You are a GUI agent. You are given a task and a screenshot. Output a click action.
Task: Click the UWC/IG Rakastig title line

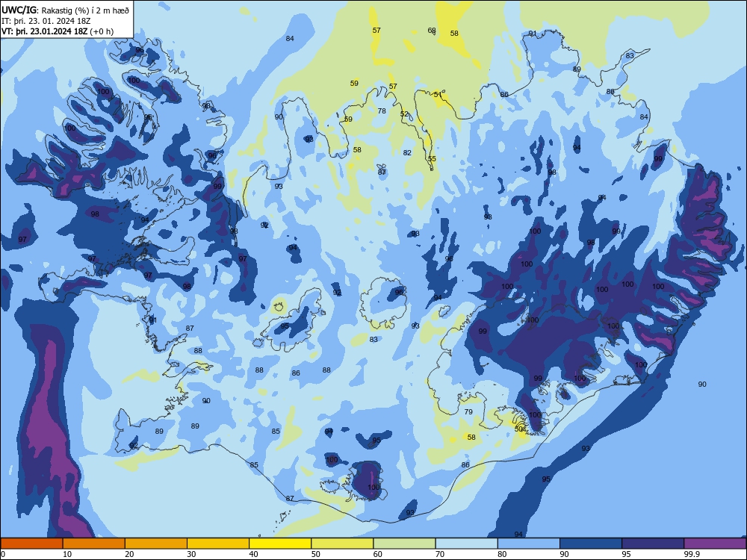coord(65,10)
